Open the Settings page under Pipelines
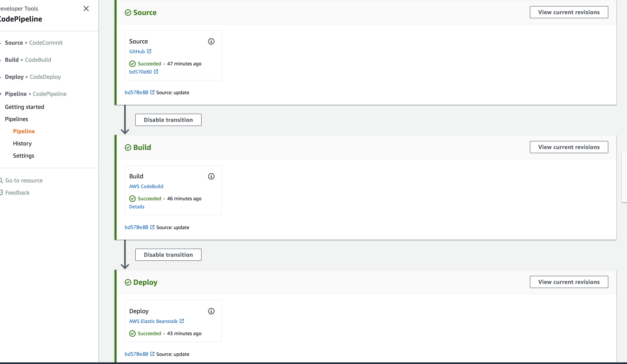 pyautogui.click(x=24, y=156)
